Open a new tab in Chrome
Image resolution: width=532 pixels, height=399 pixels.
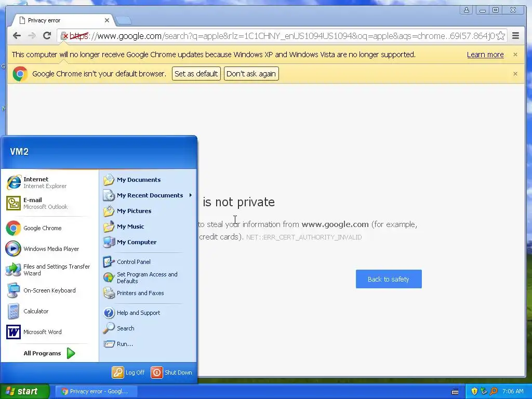tap(124, 21)
